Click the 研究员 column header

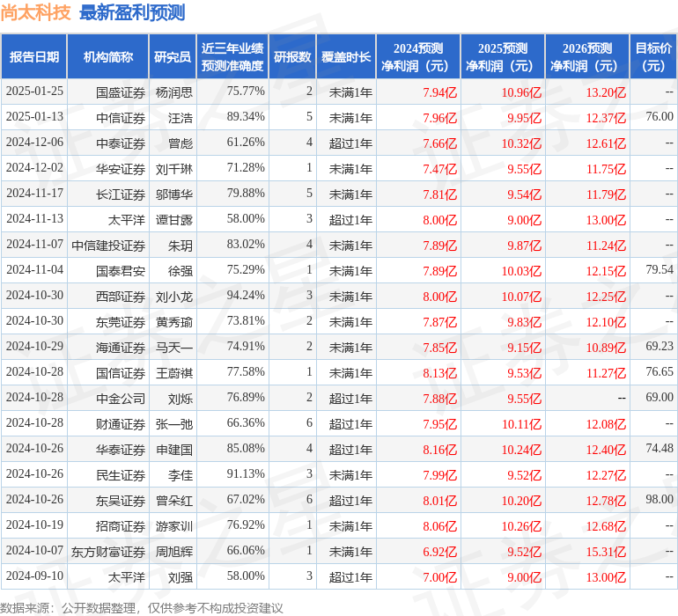coord(173,57)
